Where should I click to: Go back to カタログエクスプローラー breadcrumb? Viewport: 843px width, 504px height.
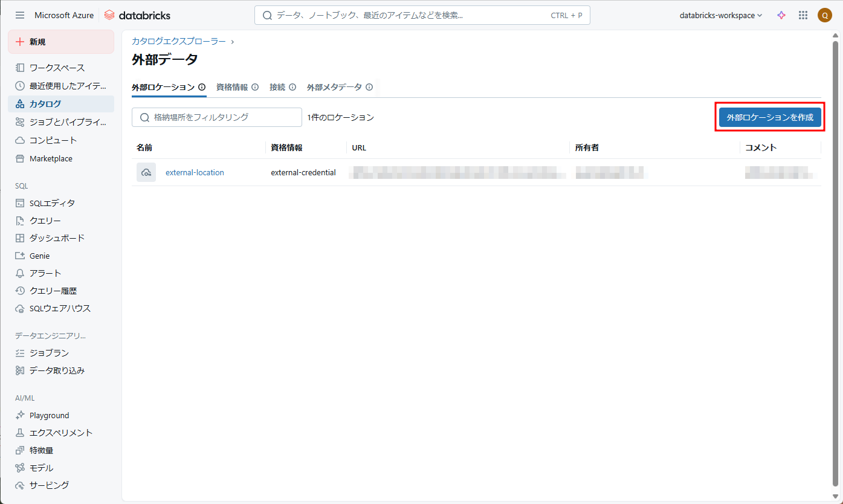coord(179,41)
